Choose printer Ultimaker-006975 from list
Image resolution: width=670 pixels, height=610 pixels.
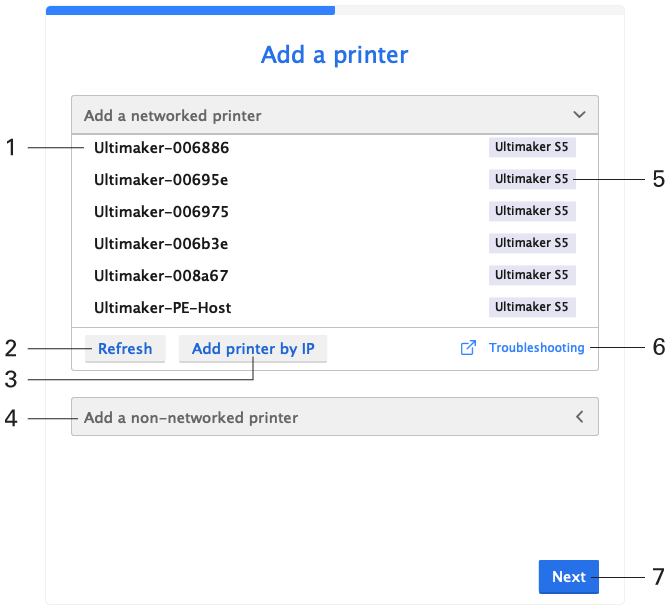coord(162,212)
